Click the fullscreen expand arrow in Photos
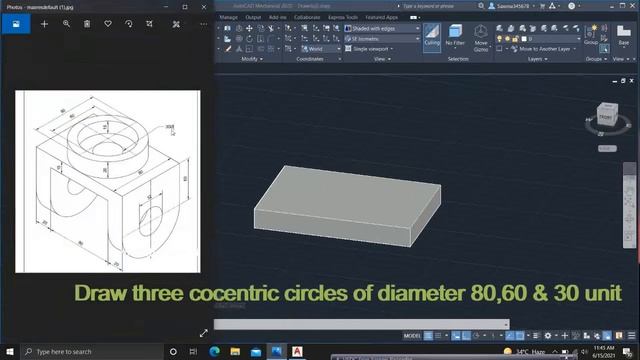640x360 pixels. pos(204,333)
